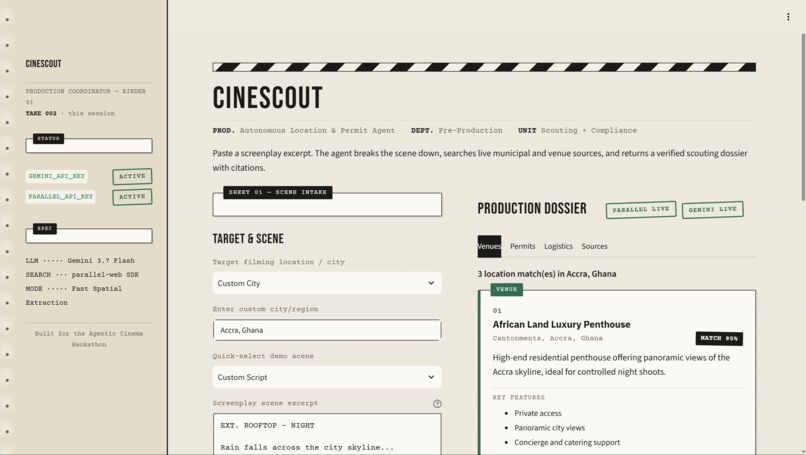Click the GEMINI LIVE badge

712,210
